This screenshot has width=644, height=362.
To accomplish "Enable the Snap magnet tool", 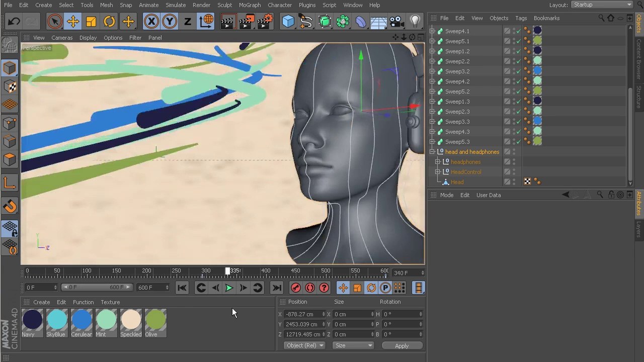I will click(x=10, y=207).
